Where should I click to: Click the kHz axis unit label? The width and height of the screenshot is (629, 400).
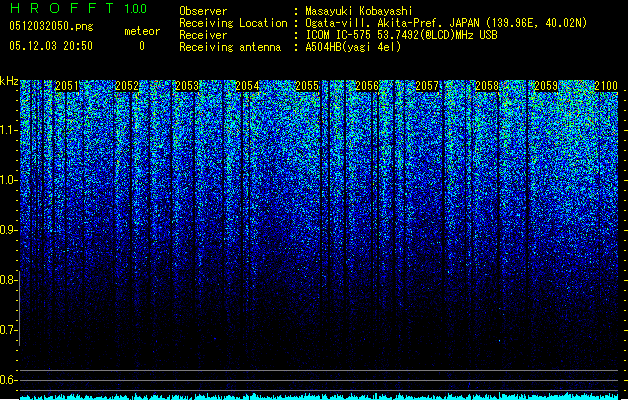9,81
